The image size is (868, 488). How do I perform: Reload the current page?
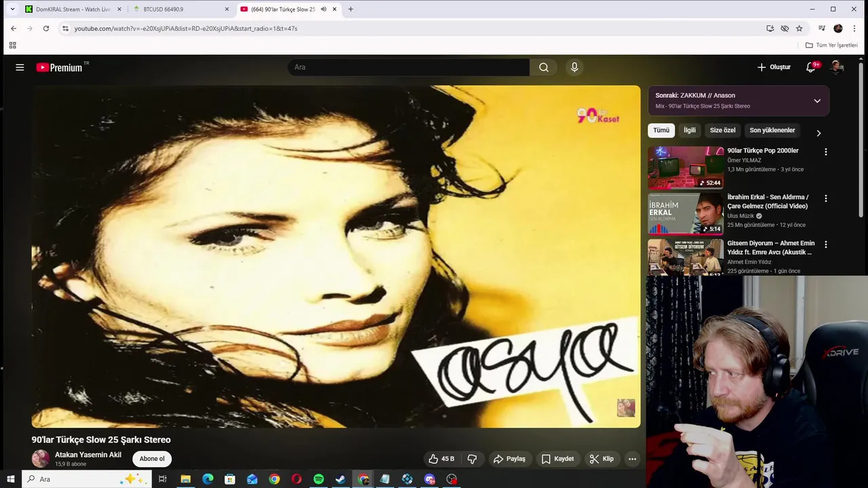46,28
